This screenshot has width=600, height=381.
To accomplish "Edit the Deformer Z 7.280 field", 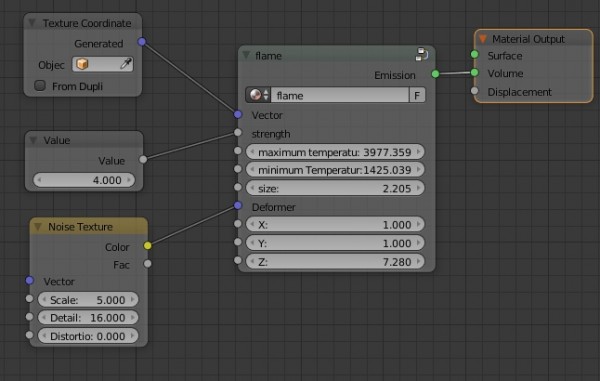I will (335, 262).
